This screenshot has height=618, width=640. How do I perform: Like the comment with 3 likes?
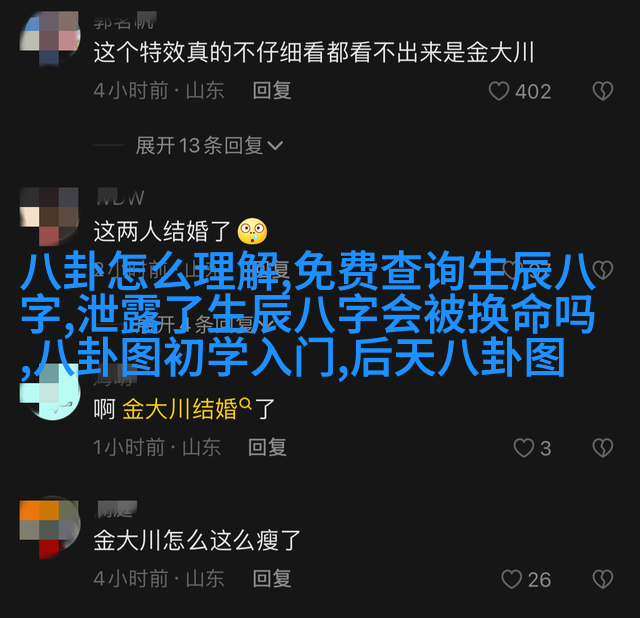click(x=524, y=448)
